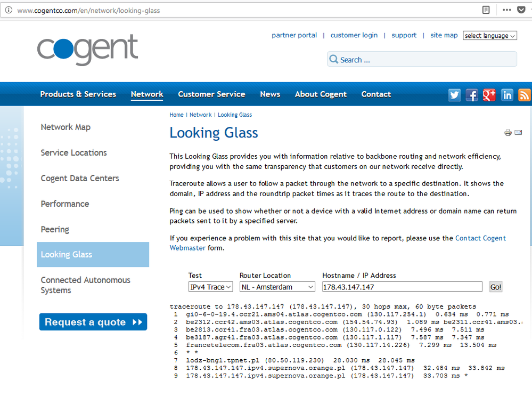Click the print page icon
Viewport: 532px width, 412px height.
coord(508,133)
